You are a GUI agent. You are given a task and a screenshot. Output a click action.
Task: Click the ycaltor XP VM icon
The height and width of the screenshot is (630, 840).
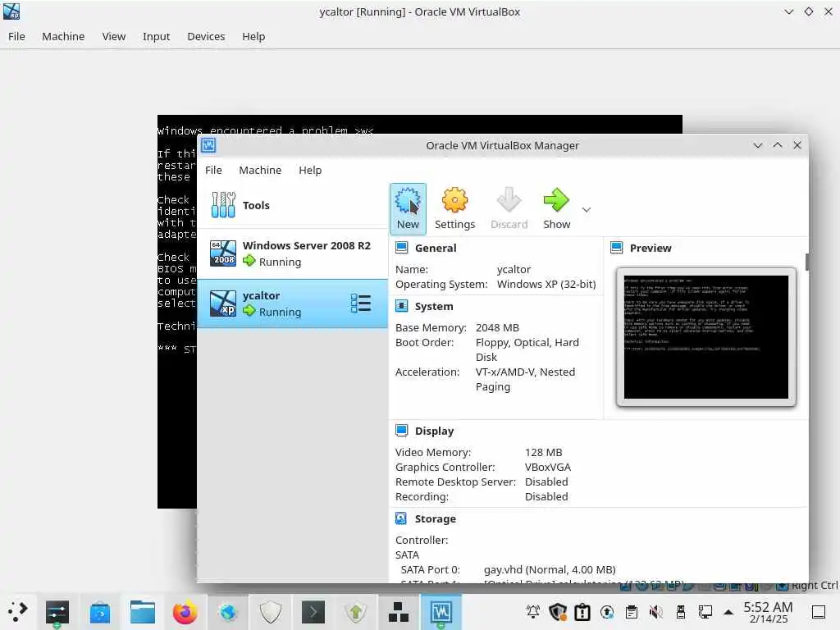[x=223, y=304]
